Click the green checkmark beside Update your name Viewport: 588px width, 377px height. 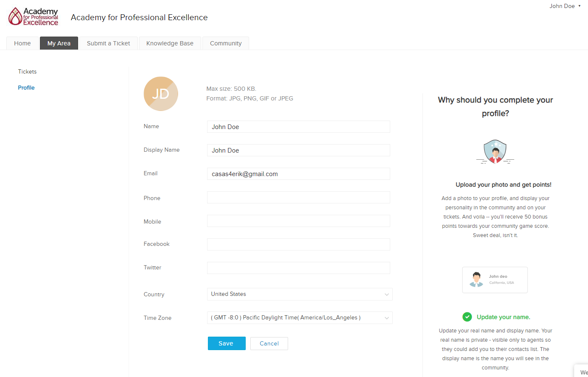[x=467, y=317]
